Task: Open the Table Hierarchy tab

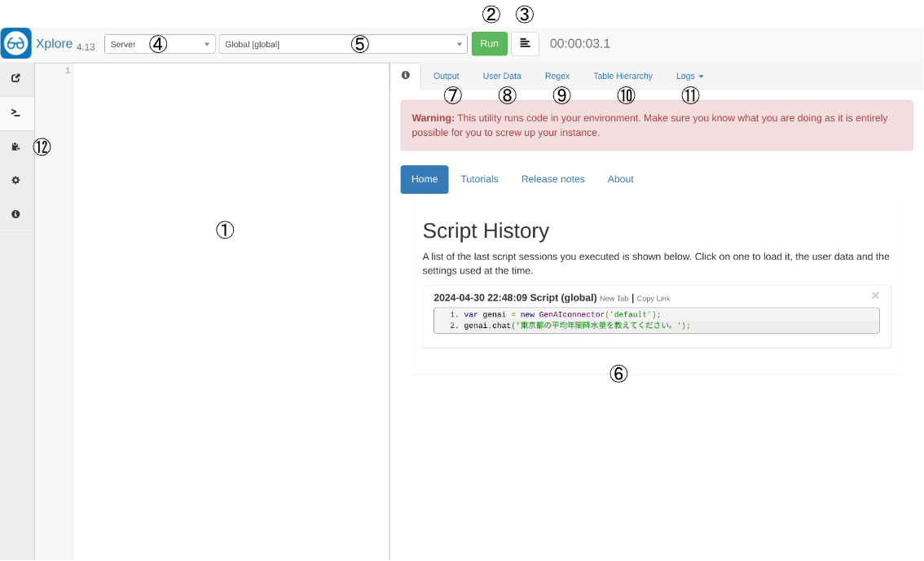Action: click(623, 76)
